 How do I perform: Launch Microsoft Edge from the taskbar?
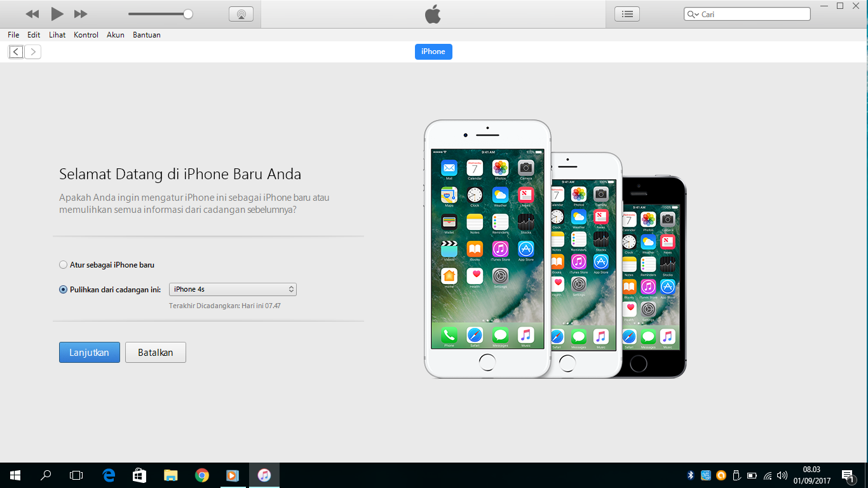tap(109, 475)
